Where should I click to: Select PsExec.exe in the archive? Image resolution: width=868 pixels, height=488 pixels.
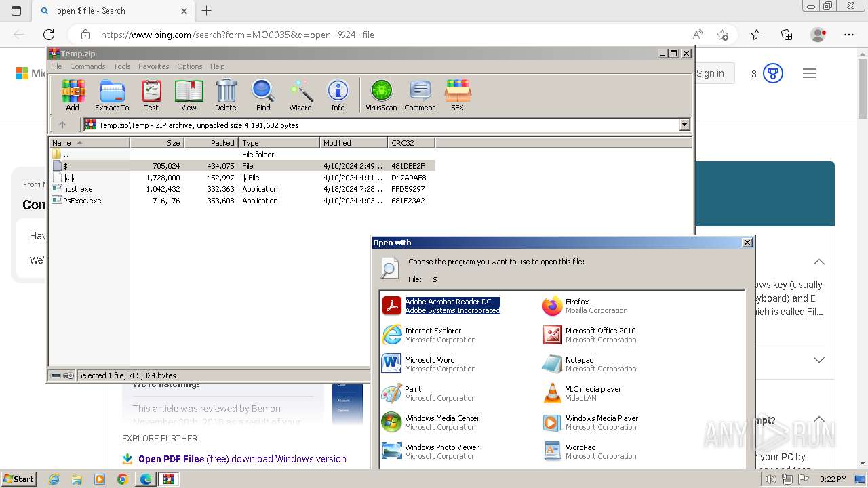coord(242,201)
